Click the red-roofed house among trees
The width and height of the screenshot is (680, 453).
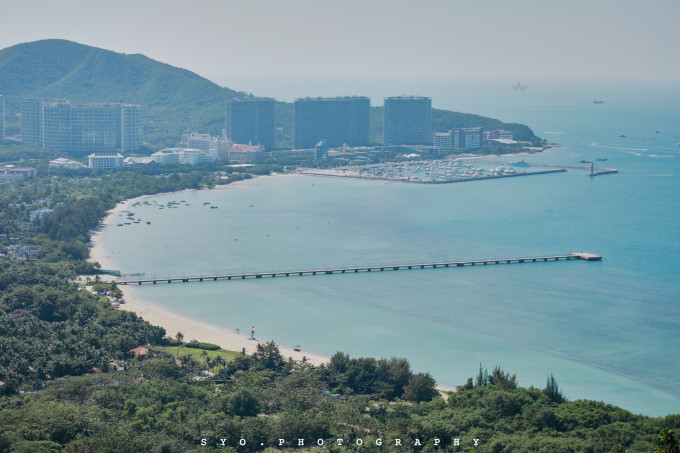138,351
